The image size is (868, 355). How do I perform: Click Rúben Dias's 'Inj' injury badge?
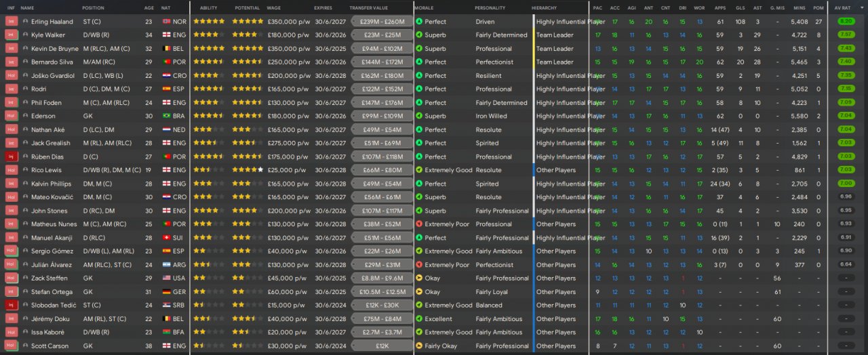[11, 156]
